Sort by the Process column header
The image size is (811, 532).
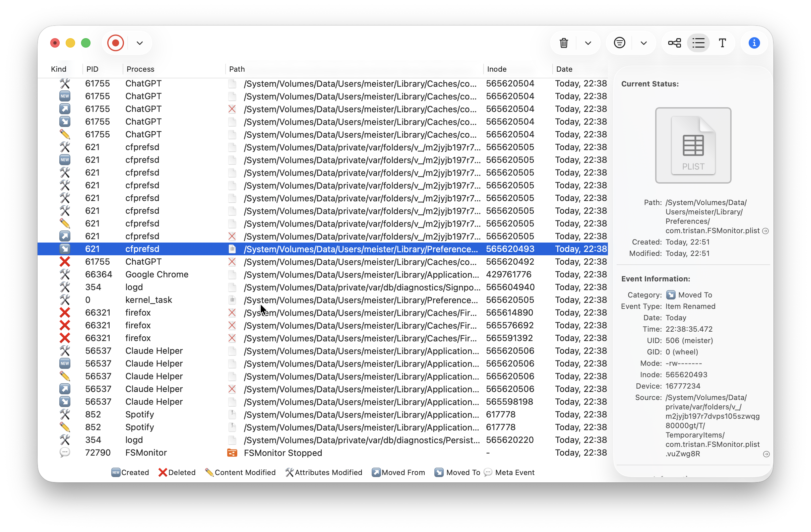point(140,69)
